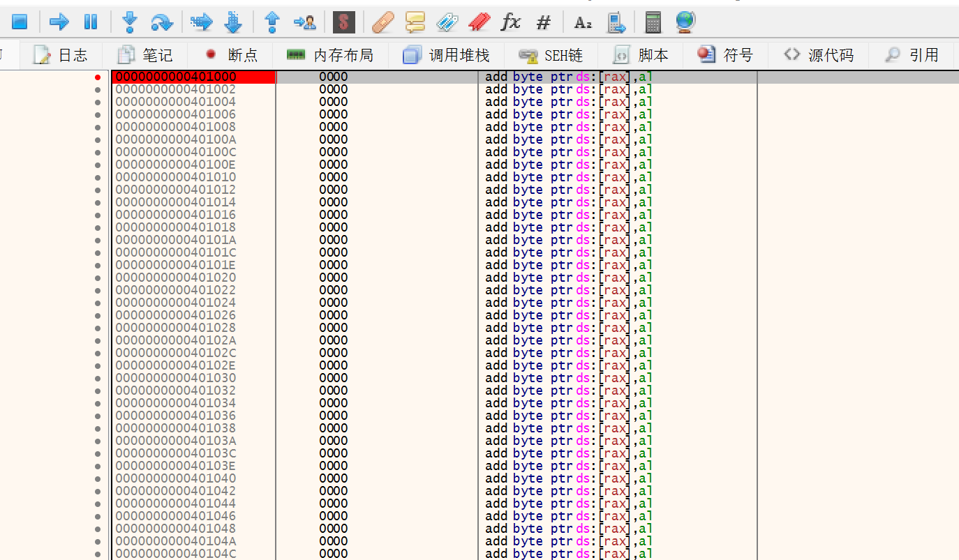
Task: Click the Step Into icon
Action: click(x=129, y=22)
